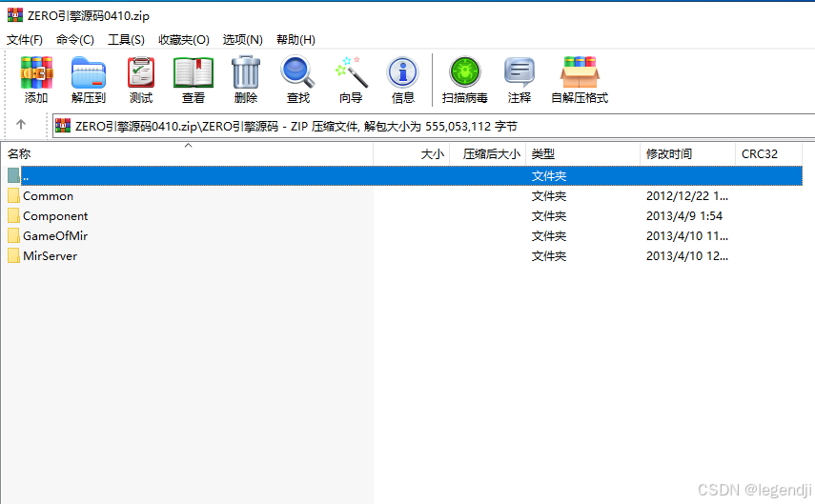
Task: Launch the 向导 (Wizard) wand icon
Action: [351, 72]
